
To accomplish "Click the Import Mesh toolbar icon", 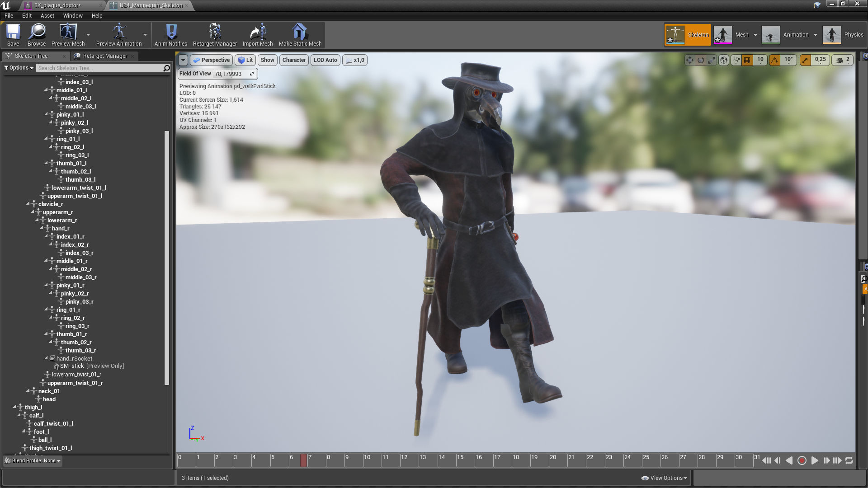I will click(258, 35).
